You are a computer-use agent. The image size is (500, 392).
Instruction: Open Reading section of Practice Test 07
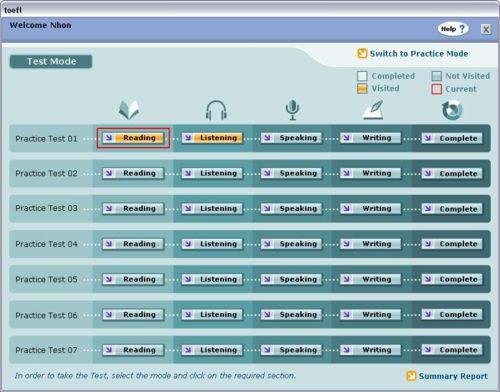(133, 350)
